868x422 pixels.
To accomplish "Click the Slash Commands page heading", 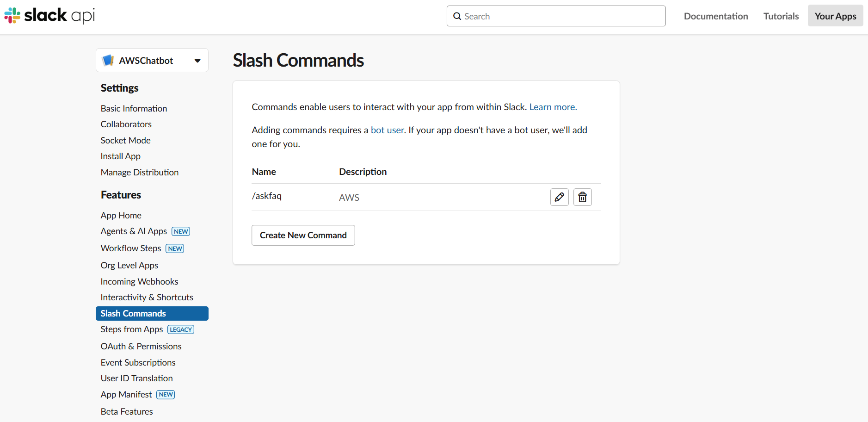I will pyautogui.click(x=298, y=60).
